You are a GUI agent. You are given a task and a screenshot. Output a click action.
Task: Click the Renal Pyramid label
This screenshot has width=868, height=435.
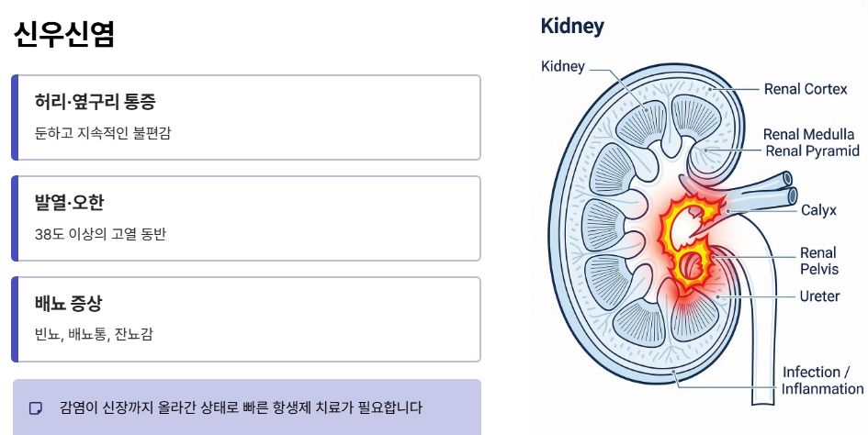coord(812,151)
